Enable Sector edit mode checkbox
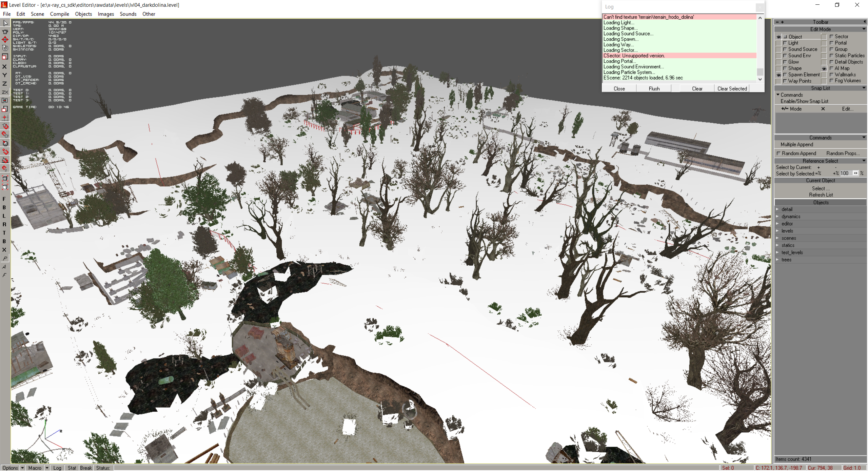This screenshot has width=868, height=471. coord(831,36)
